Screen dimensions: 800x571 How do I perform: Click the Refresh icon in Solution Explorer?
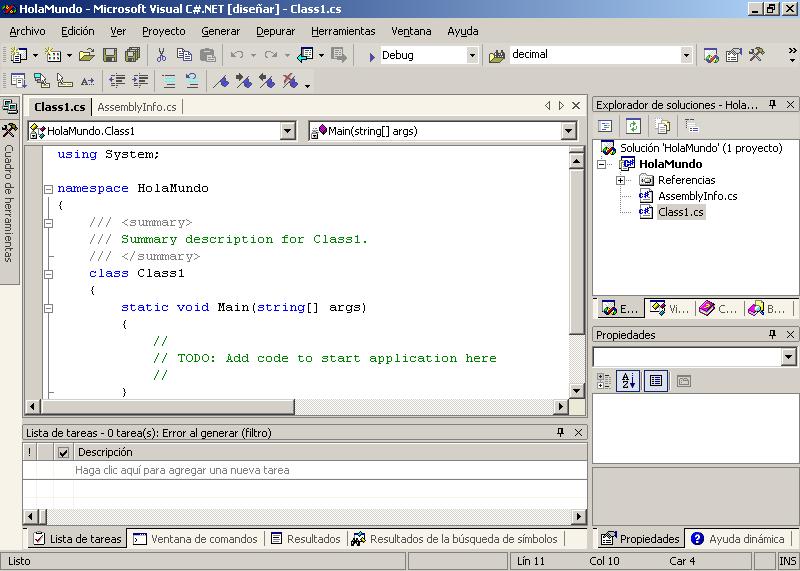click(633, 126)
